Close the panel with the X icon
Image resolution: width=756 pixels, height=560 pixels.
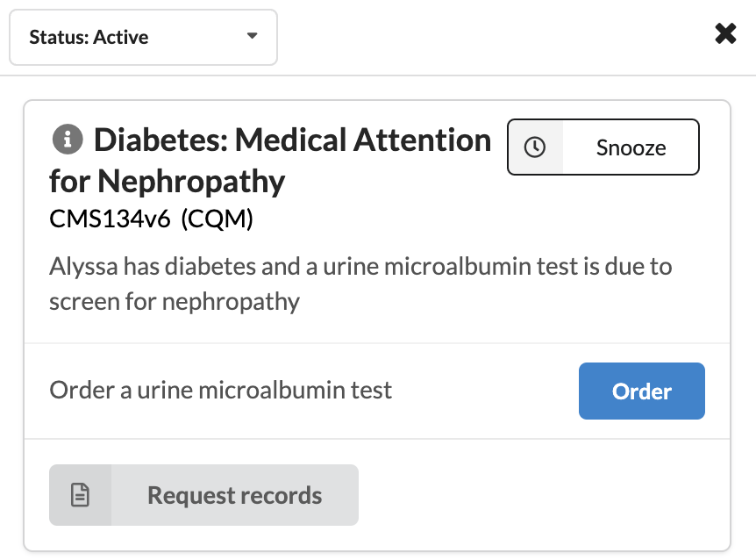725,34
